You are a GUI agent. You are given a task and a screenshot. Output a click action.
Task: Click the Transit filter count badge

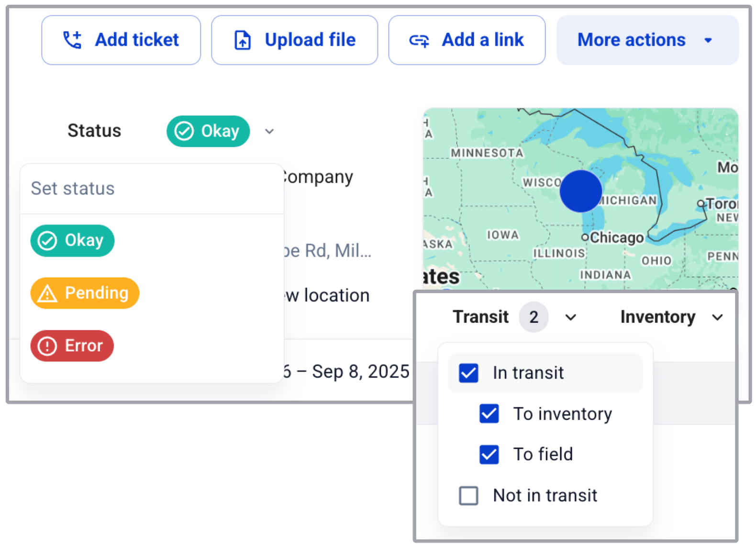point(534,317)
